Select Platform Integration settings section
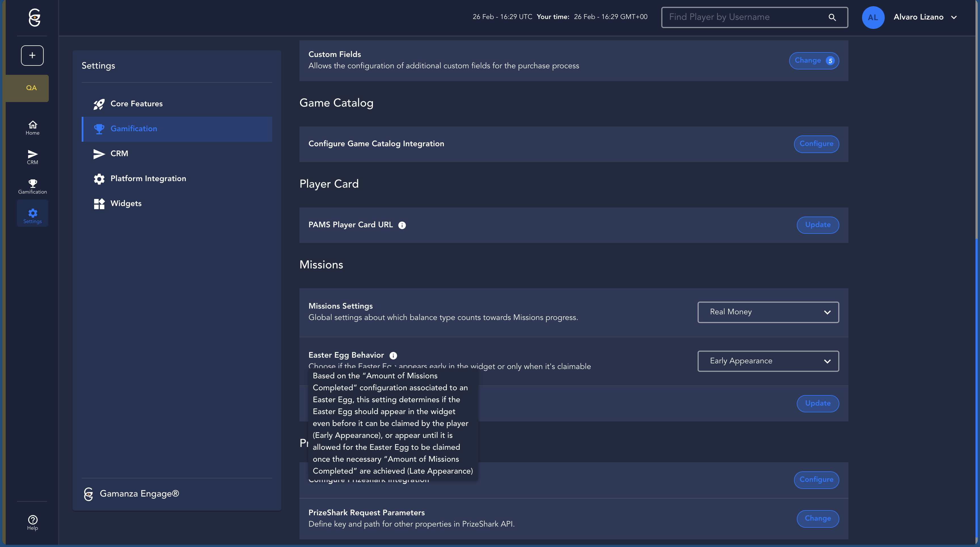The height and width of the screenshot is (547, 980). tap(148, 179)
